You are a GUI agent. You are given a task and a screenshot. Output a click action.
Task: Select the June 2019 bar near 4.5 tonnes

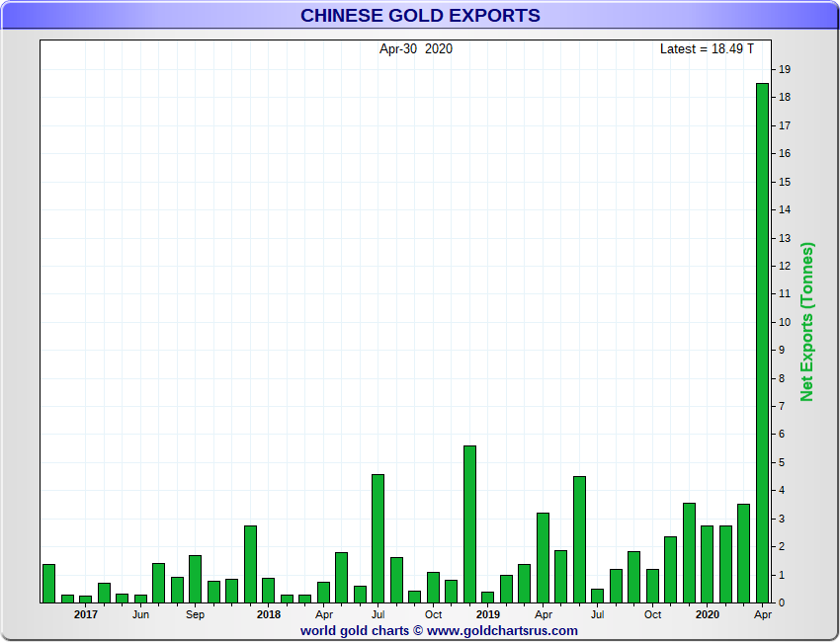579,539
